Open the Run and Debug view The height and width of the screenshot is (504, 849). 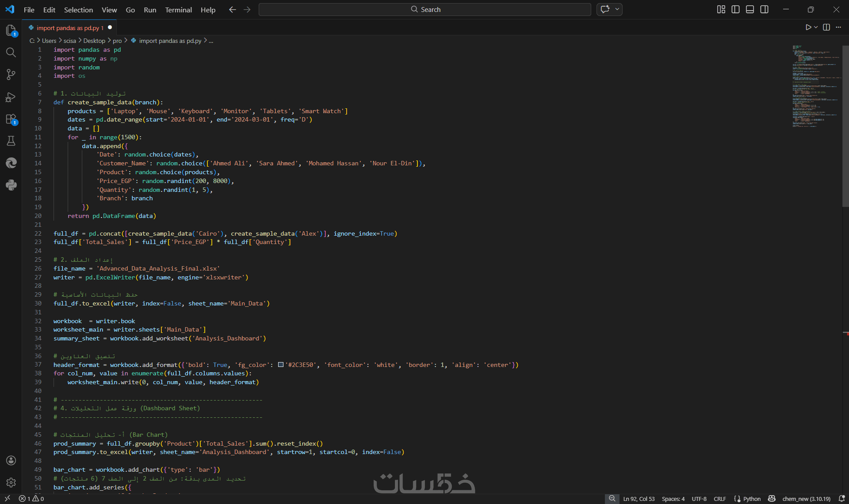point(11,97)
